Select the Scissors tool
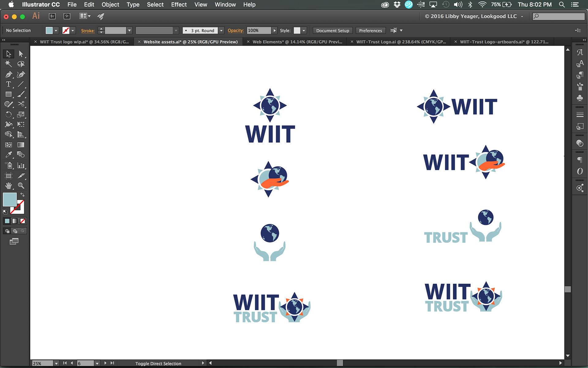The height and width of the screenshot is (368, 588). coord(21,104)
